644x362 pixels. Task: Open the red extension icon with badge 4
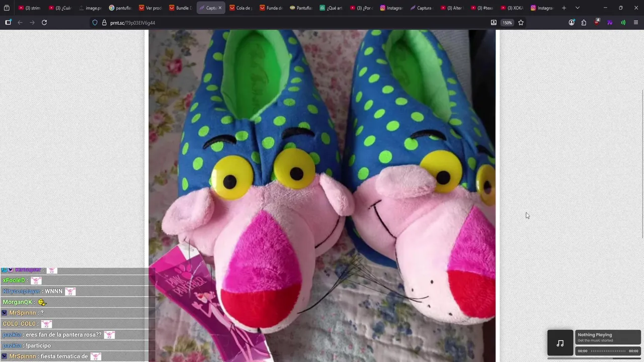point(597,22)
